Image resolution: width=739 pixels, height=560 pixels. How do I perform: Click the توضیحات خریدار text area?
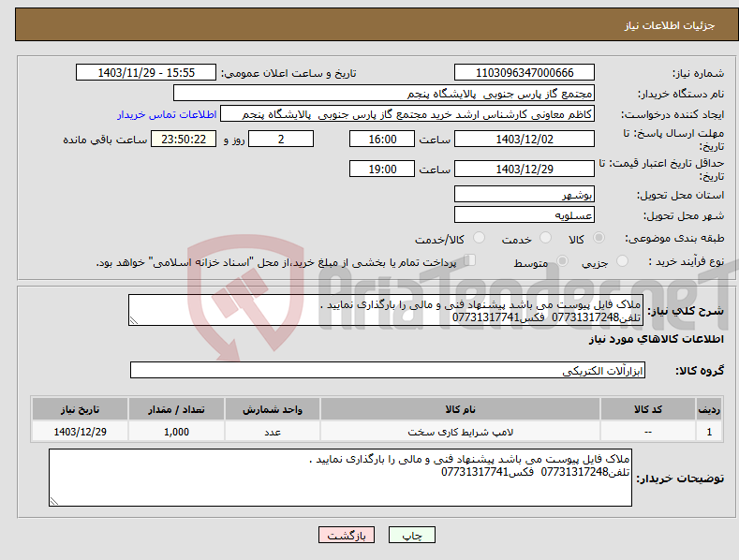(340, 478)
